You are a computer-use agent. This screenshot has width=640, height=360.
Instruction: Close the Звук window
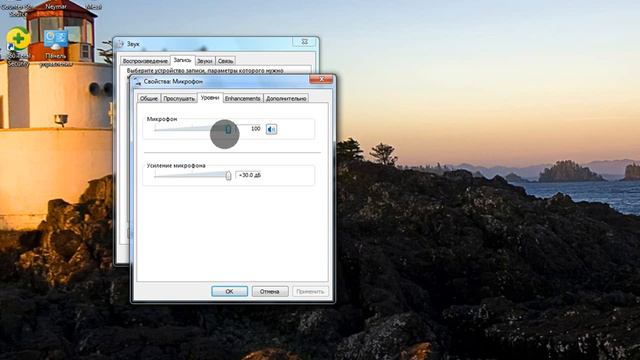coord(304,42)
